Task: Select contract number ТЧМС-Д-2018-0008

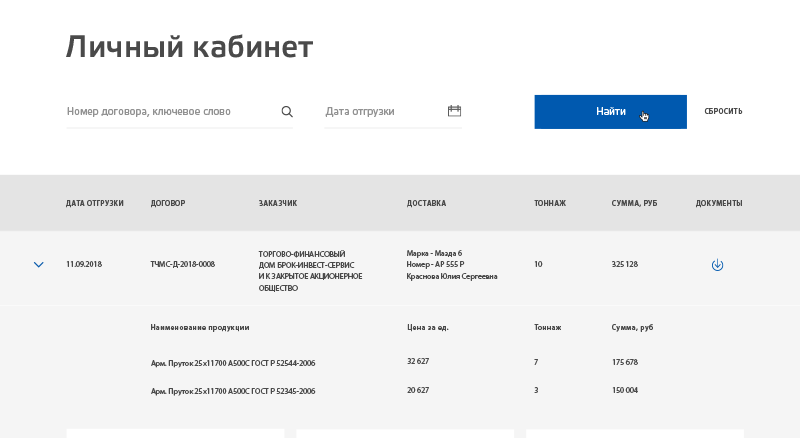Action: tap(183, 264)
